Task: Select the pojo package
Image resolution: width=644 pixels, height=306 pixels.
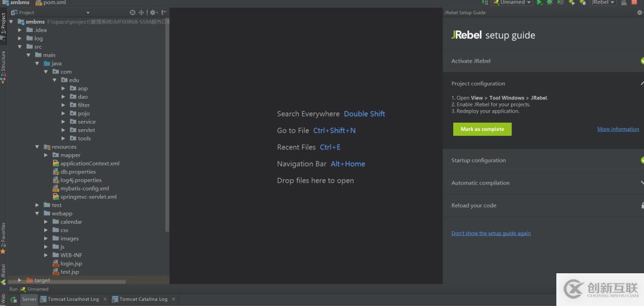Action: tap(80, 113)
